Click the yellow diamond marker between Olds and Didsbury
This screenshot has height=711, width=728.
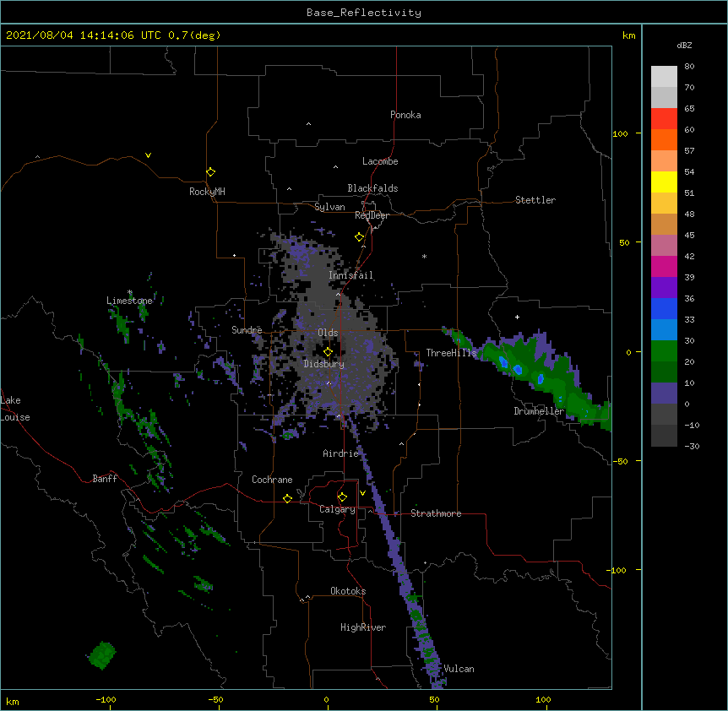pyautogui.click(x=328, y=352)
